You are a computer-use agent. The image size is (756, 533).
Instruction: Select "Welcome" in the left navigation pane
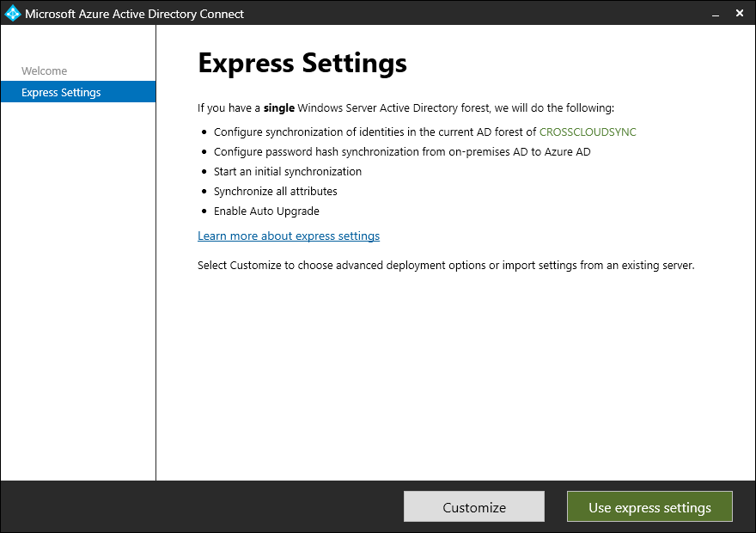point(44,70)
